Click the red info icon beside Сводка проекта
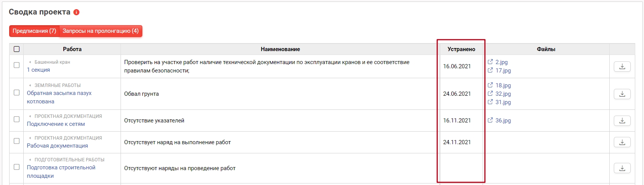This screenshot has height=185, width=644. [76, 12]
